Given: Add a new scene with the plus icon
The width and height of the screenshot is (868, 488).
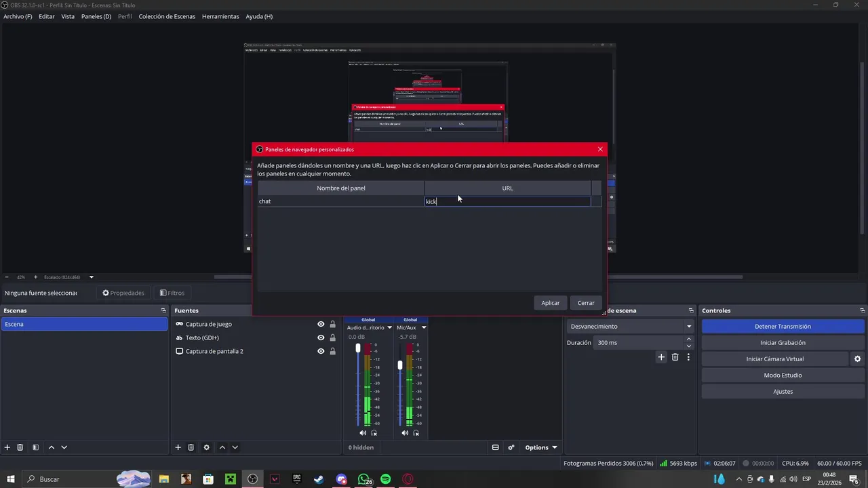Looking at the screenshot, I should pyautogui.click(x=7, y=447).
